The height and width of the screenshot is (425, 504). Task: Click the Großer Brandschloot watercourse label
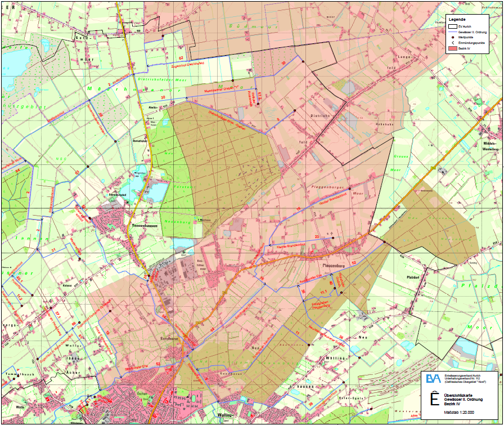coord(333,199)
